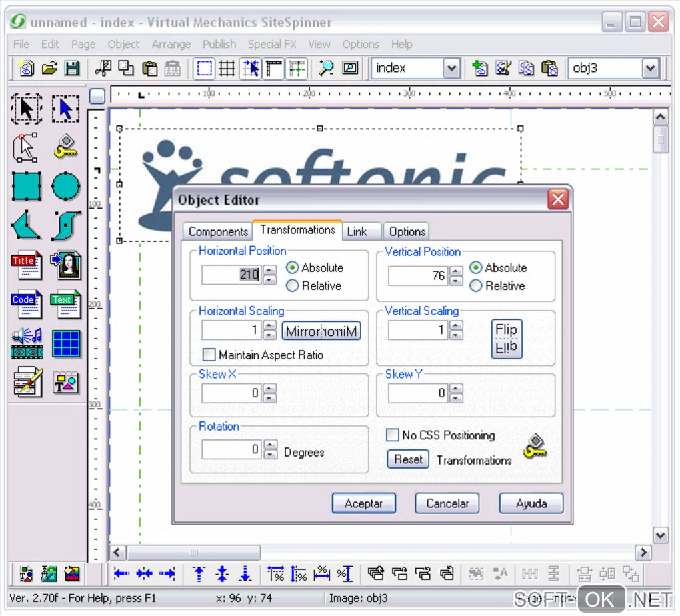Image resolution: width=680 pixels, height=616 pixels.
Task: Click the Paste clipboard icon
Action: pos(149,69)
